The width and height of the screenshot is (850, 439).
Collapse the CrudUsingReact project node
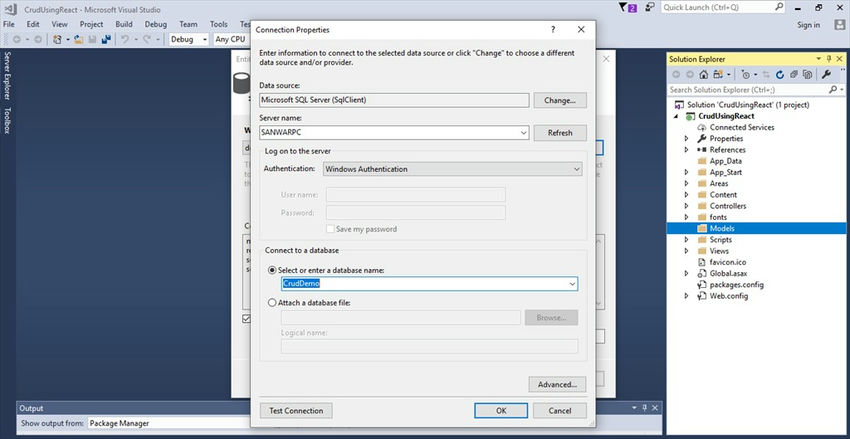(675, 116)
